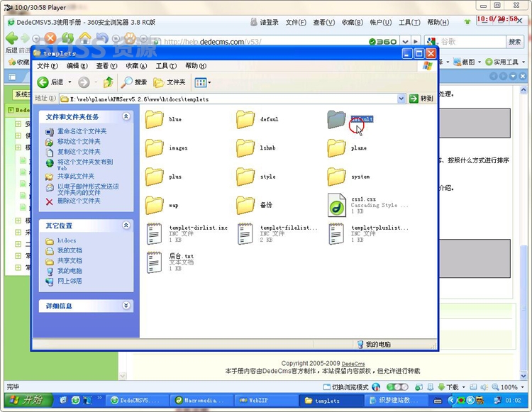Switch to 织梦建站教 taskbar button
The width and height of the screenshot is (532, 412).
(396, 401)
